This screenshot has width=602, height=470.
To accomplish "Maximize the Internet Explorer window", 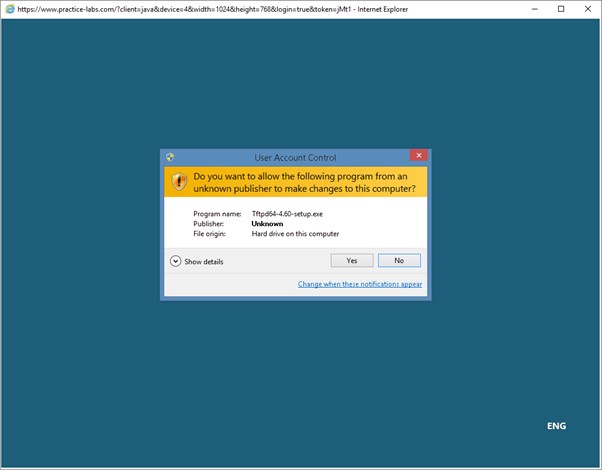I will 561,9.
